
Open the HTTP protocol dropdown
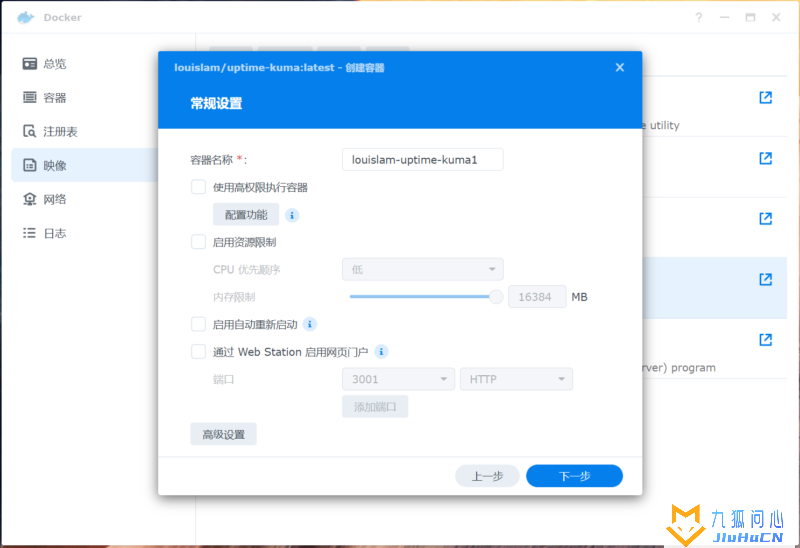click(x=516, y=379)
